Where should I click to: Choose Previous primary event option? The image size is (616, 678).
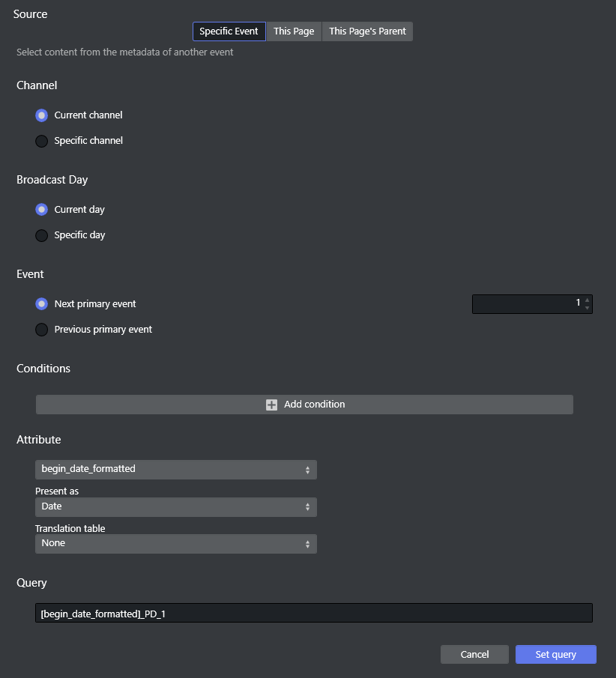(x=42, y=330)
